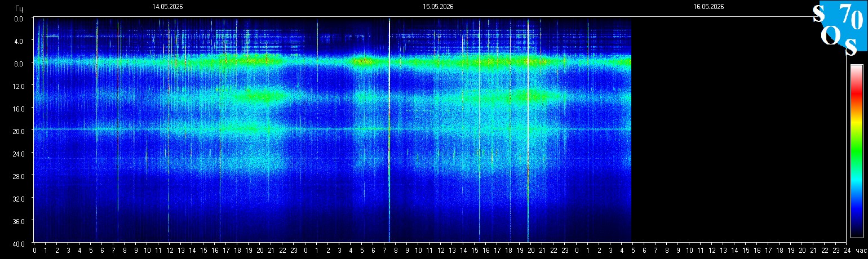Viewport: 868px width, 259px height.
Task: Click the color intensity scale bar
Action: tap(857, 151)
